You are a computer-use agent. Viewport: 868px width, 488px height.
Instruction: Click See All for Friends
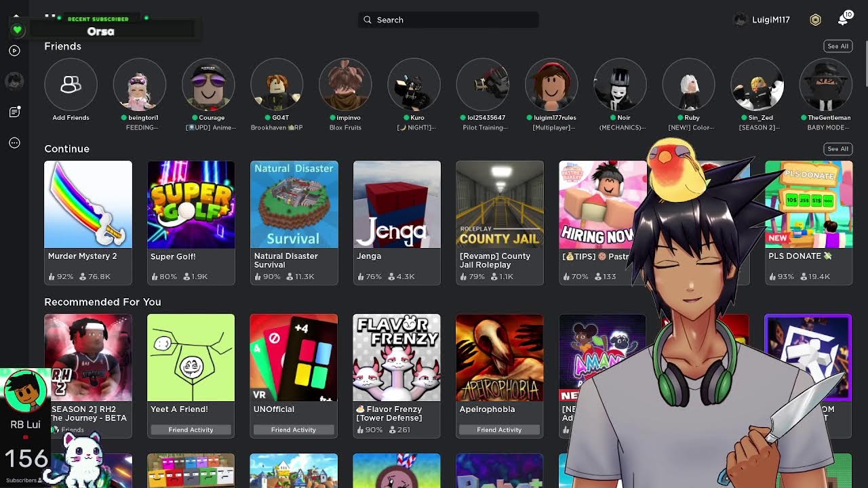click(837, 46)
